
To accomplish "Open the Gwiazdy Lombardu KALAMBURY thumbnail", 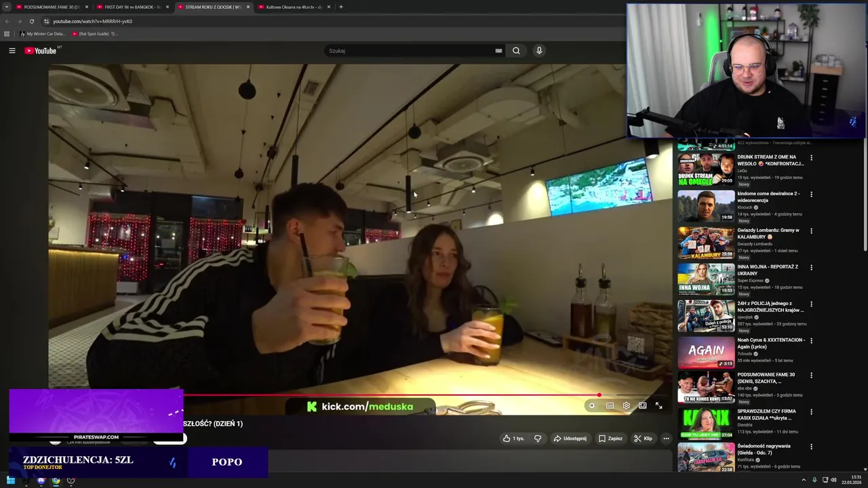I will [706, 243].
